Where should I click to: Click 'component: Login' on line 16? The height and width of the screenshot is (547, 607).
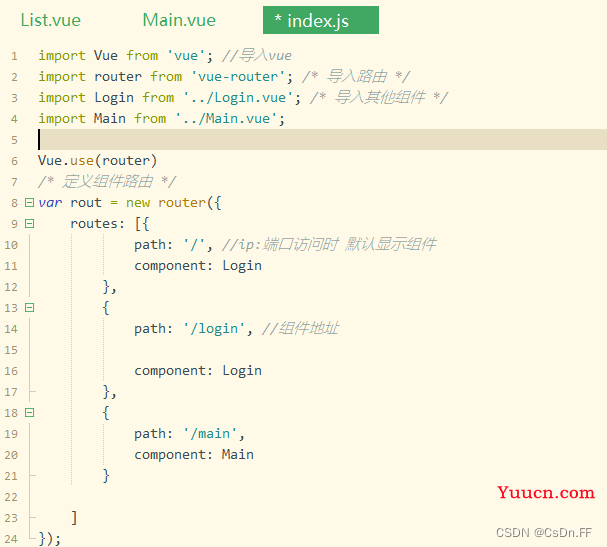(198, 370)
